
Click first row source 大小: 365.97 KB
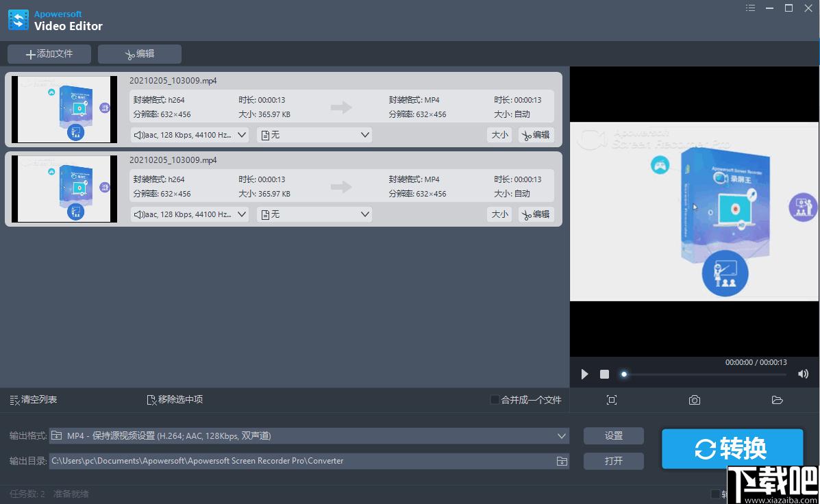[264, 114]
